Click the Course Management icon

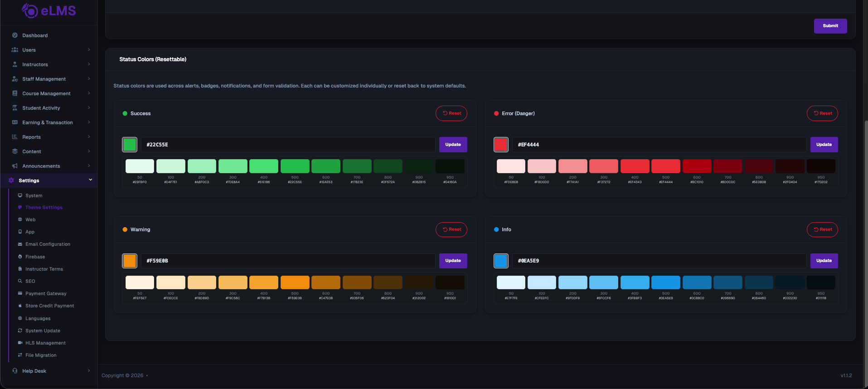15,93
